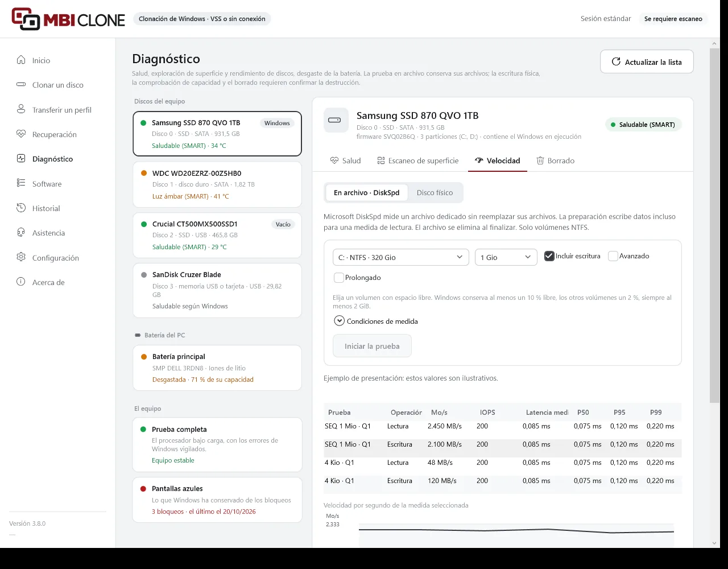Select the SanDisk Cruzer Blade disk card
The width and height of the screenshot is (728, 569).
pos(217,290)
